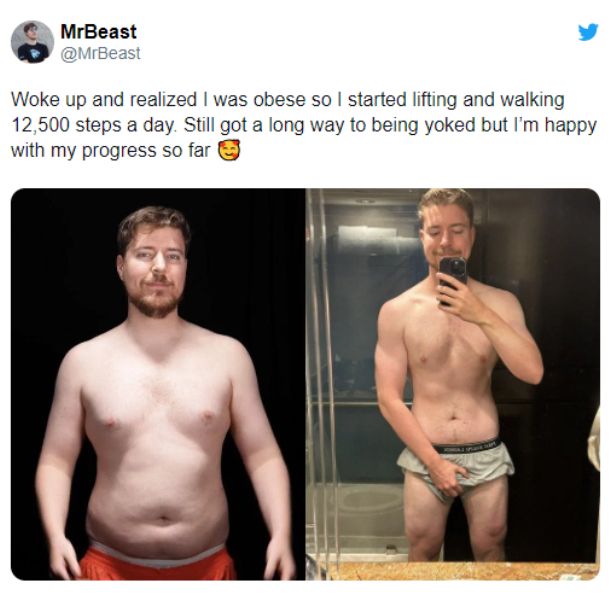The image size is (616, 600).
Task: Click the granite countertop in right photo
Action: point(460,571)
